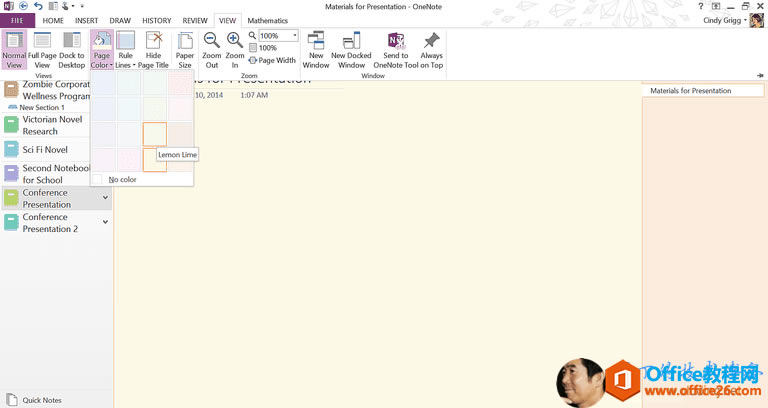
Task: Switch to Normal View
Action: pos(14,49)
